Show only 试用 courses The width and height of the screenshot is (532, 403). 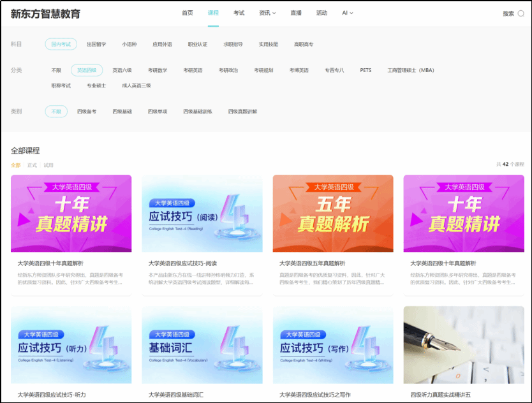[48, 165]
